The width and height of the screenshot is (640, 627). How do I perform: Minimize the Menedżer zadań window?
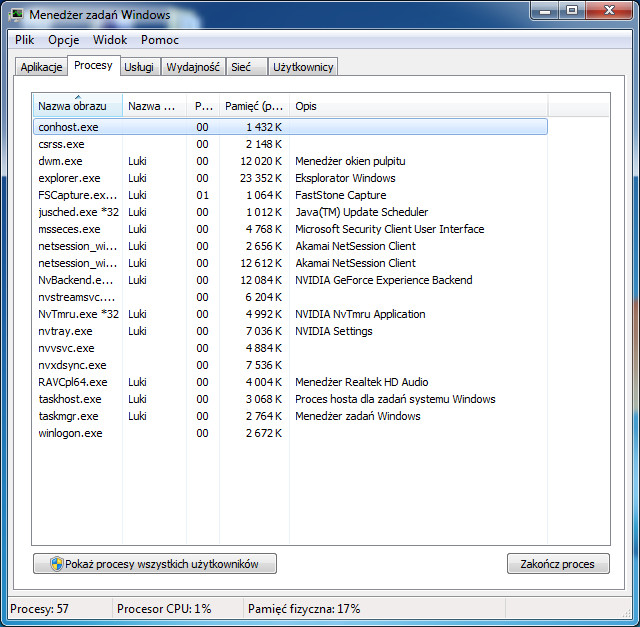545,11
